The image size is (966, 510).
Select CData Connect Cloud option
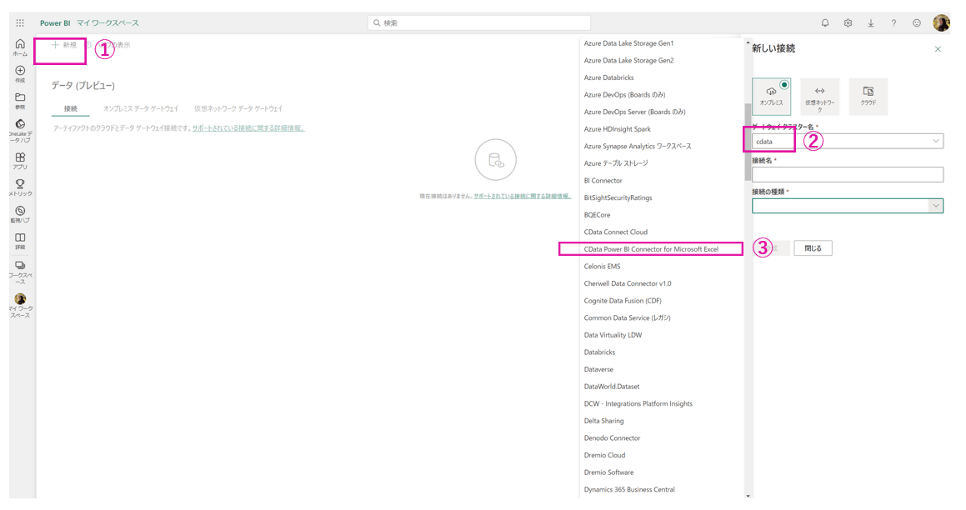click(x=615, y=232)
